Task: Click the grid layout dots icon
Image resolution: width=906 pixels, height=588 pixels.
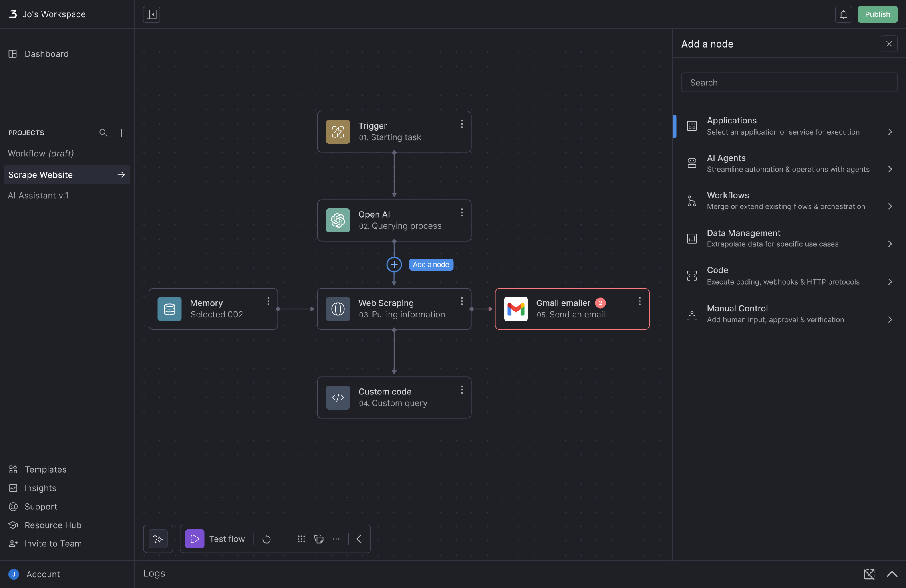Action: tap(301, 539)
